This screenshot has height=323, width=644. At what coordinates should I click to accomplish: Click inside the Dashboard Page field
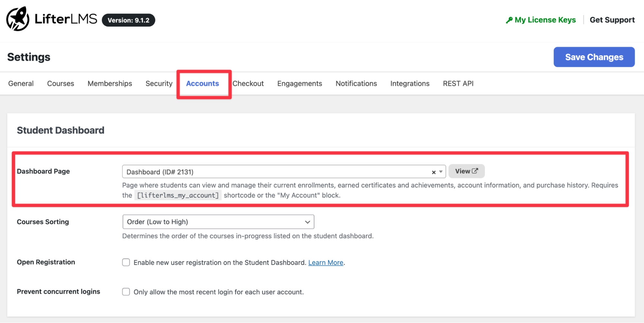click(258, 172)
